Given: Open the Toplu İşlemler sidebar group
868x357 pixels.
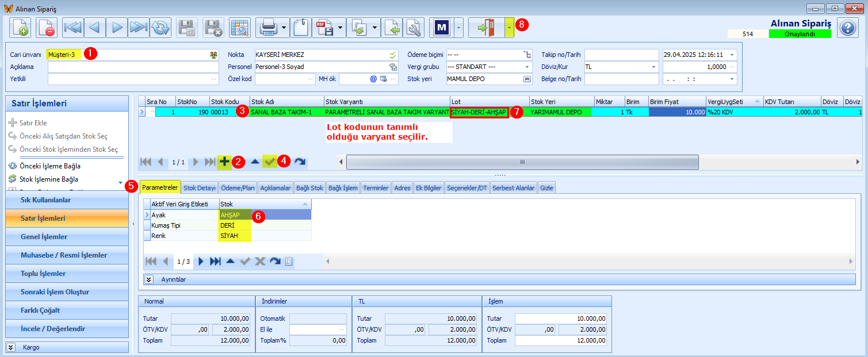Looking at the screenshot, I should point(67,274).
